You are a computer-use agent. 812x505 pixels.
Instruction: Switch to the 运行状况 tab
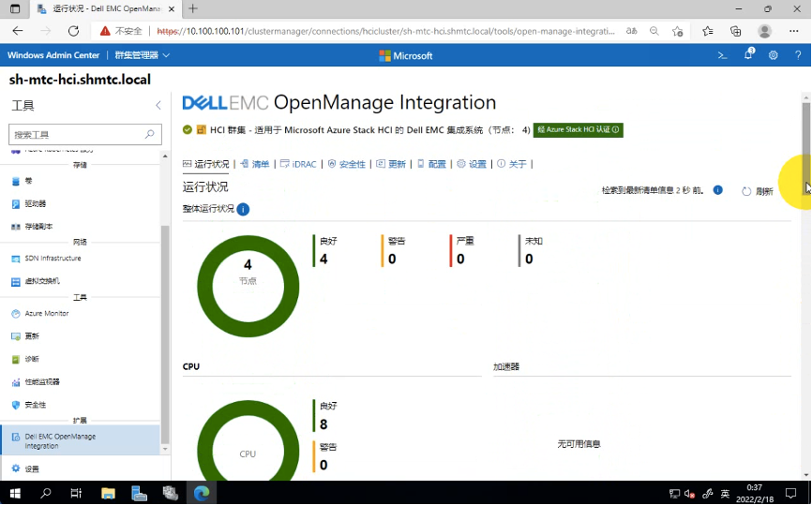[x=205, y=164]
